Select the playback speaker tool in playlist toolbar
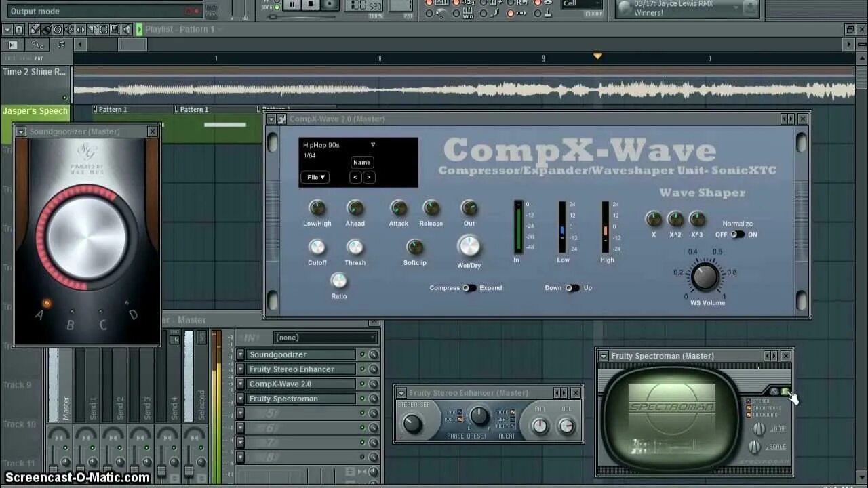This screenshot has width=868, height=488. point(127,29)
